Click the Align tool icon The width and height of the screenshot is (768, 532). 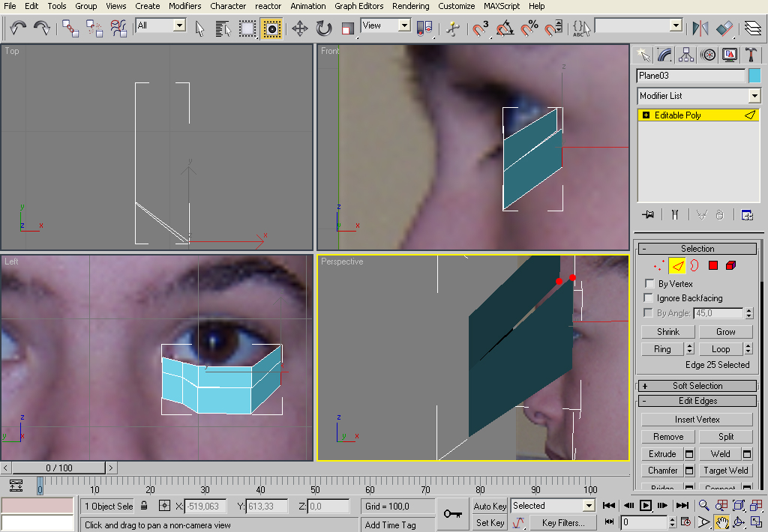coord(724,28)
